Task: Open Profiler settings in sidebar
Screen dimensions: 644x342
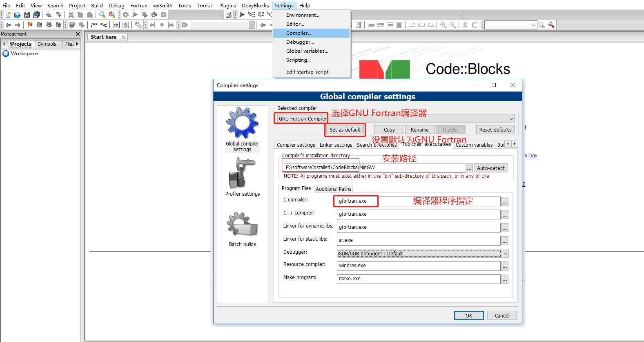Action: click(243, 177)
